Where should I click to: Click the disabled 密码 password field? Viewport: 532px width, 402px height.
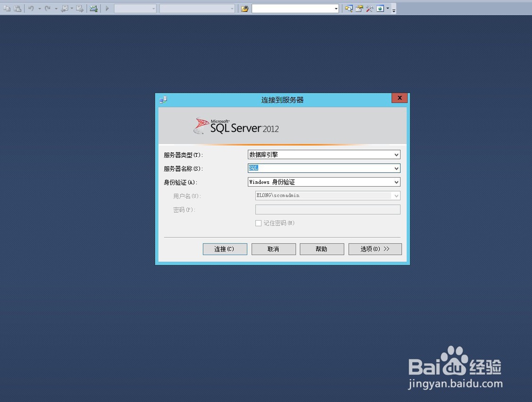coord(328,210)
